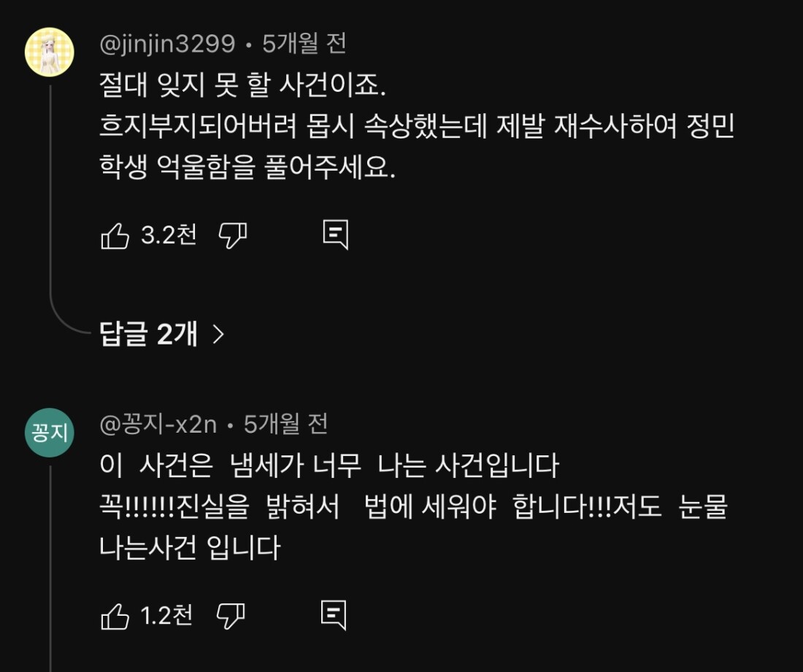Open the yellow avatar of jinjin3299
803x672 pixels.
(50, 52)
